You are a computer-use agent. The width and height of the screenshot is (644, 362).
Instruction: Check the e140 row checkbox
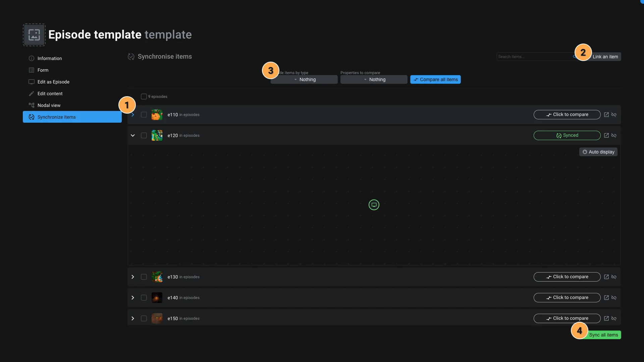point(144,298)
